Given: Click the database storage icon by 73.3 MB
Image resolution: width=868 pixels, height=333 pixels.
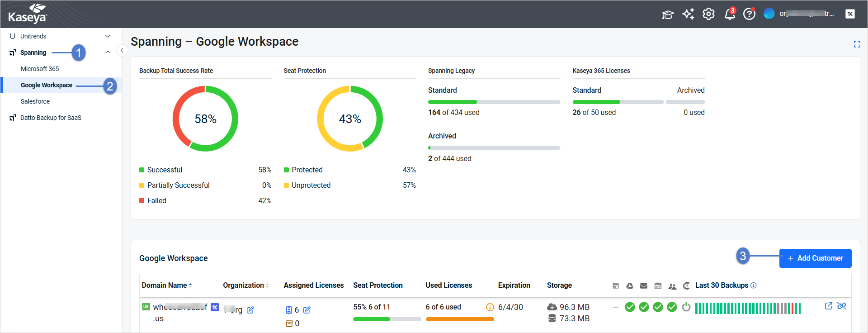Looking at the screenshot, I should [552, 319].
